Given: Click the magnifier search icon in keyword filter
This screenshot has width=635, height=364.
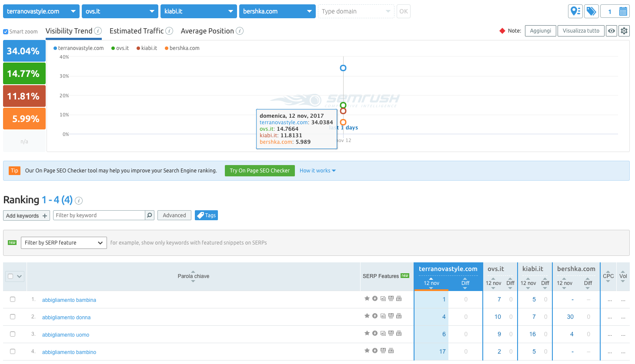Looking at the screenshot, I should pos(150,215).
